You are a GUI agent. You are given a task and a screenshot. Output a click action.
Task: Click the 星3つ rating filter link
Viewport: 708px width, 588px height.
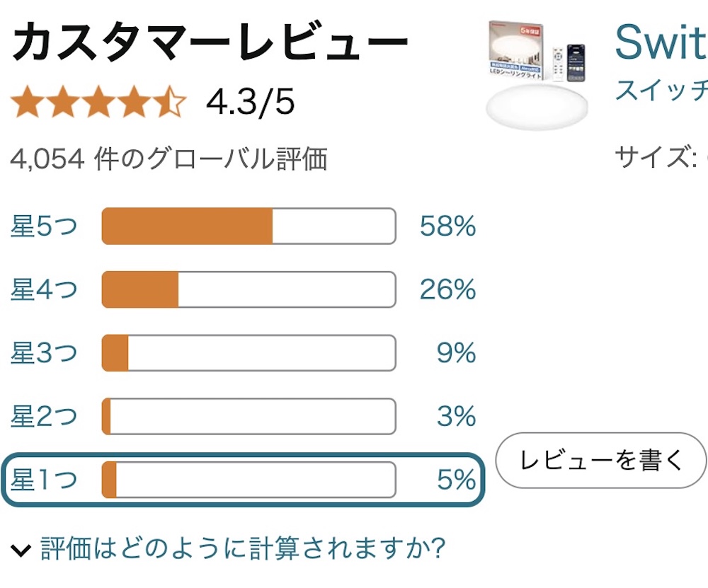[x=43, y=353]
